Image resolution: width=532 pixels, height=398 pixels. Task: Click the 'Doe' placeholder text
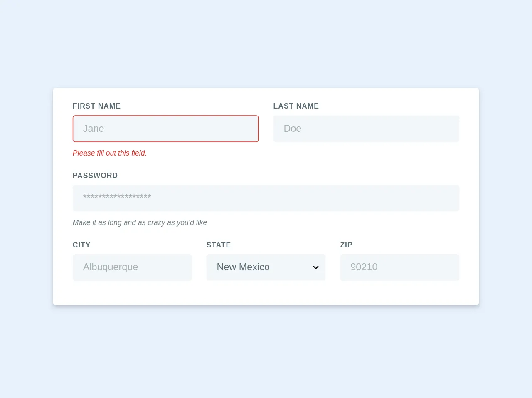(292, 129)
